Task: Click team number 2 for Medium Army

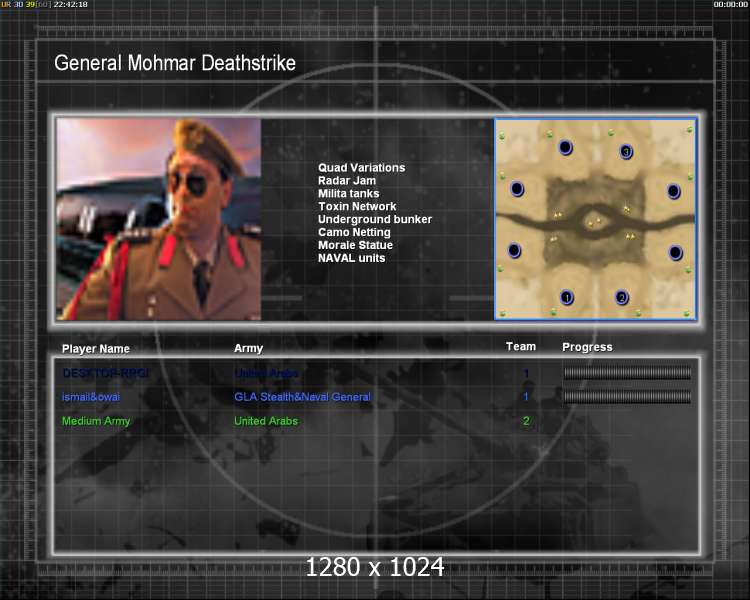Action: (x=526, y=421)
